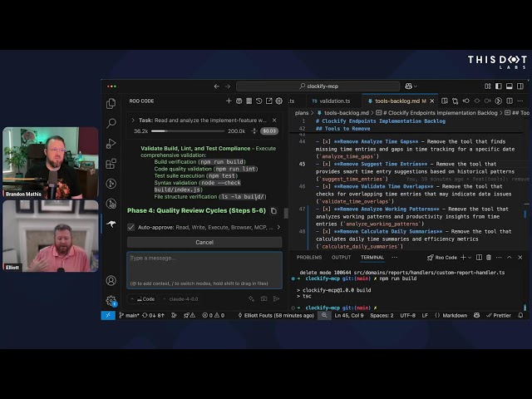
Task: Start a new Roo Code task with plus
Action: coord(229,101)
